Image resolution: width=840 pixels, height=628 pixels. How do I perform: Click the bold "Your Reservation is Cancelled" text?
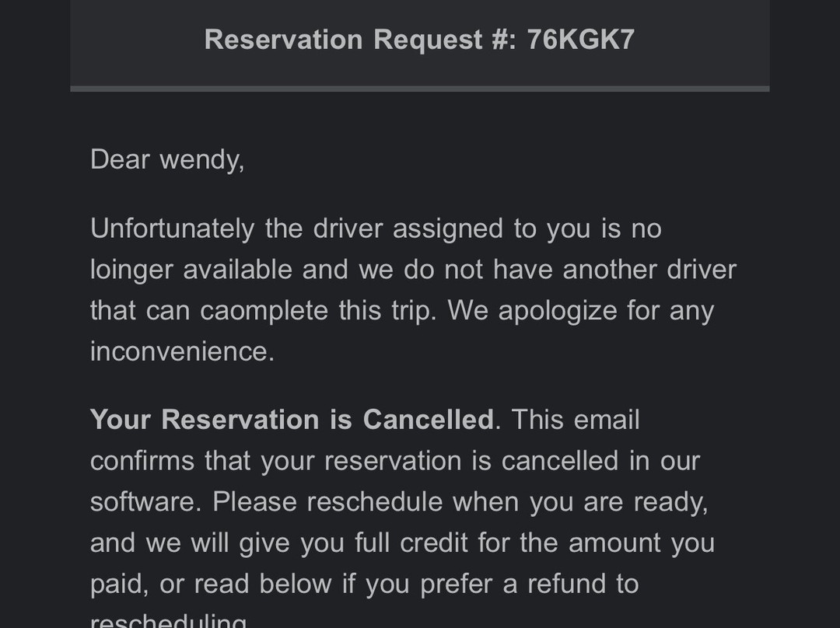pyautogui.click(x=292, y=420)
